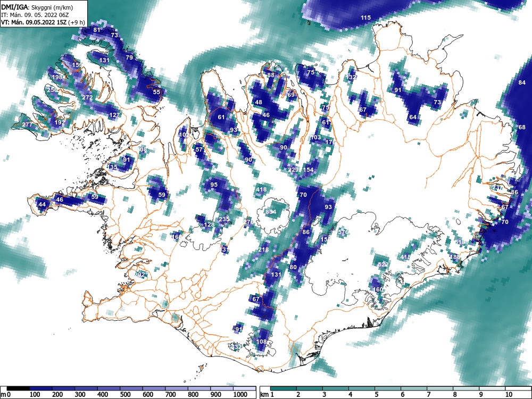Click the Westfjords value 198
This screenshot has height=399, width=532.
57,77
